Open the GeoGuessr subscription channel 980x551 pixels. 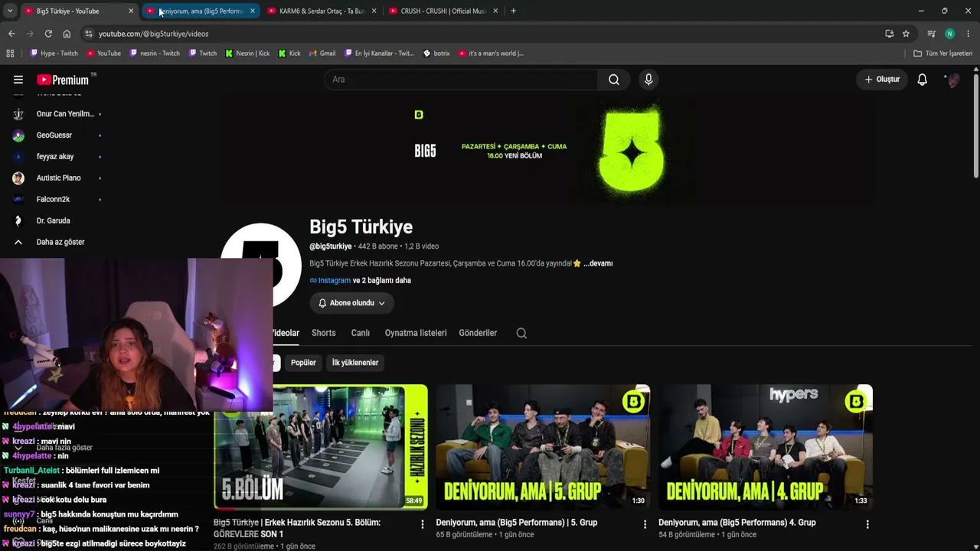[x=55, y=135]
